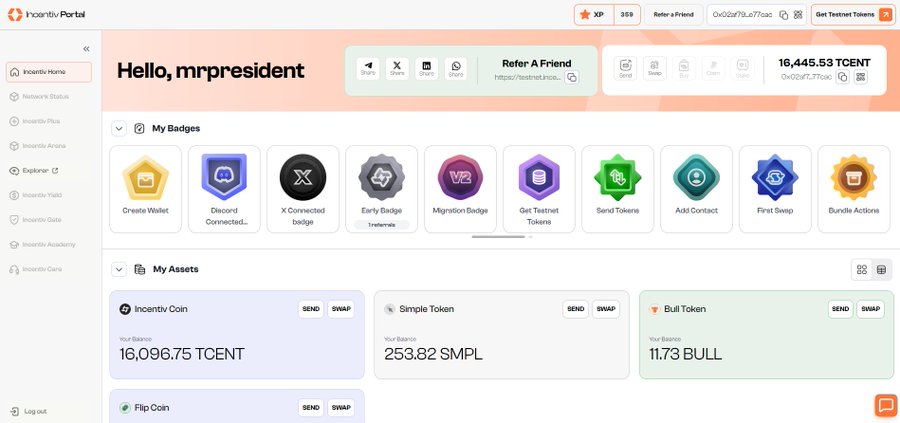Select the Bundle Actions badge
This screenshot has width=900, height=423.
(x=854, y=189)
